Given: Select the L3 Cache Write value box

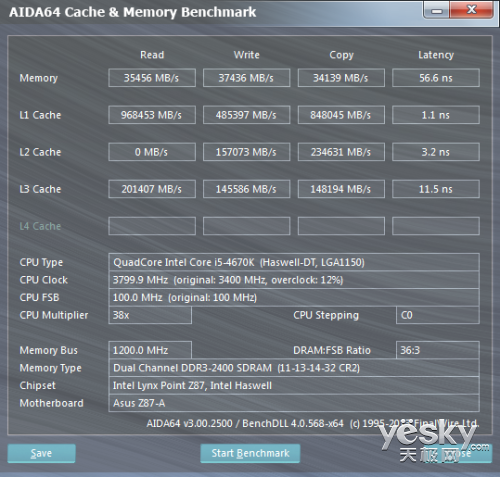Looking at the screenshot, I should point(246,189).
